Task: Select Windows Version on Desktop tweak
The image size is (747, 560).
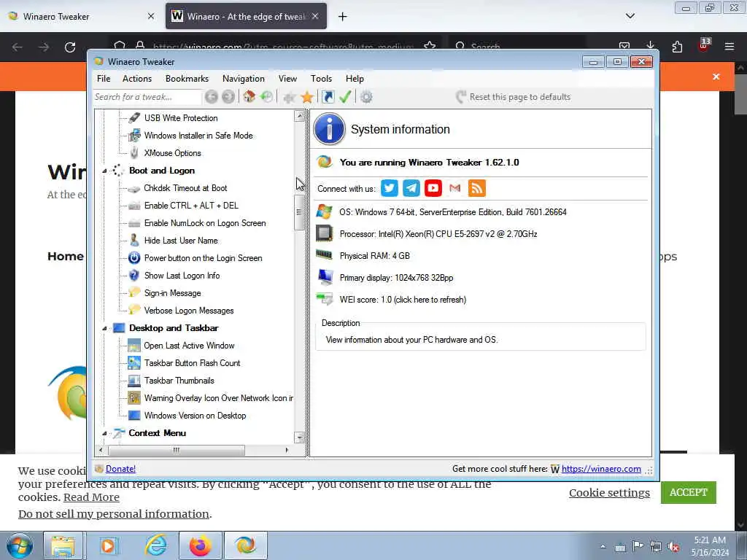Action: (x=195, y=416)
